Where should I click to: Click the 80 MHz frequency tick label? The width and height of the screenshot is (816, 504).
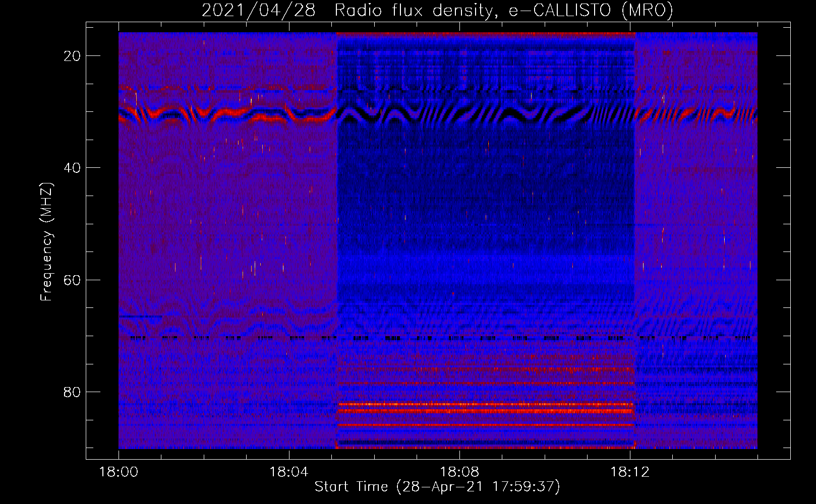[x=73, y=392]
